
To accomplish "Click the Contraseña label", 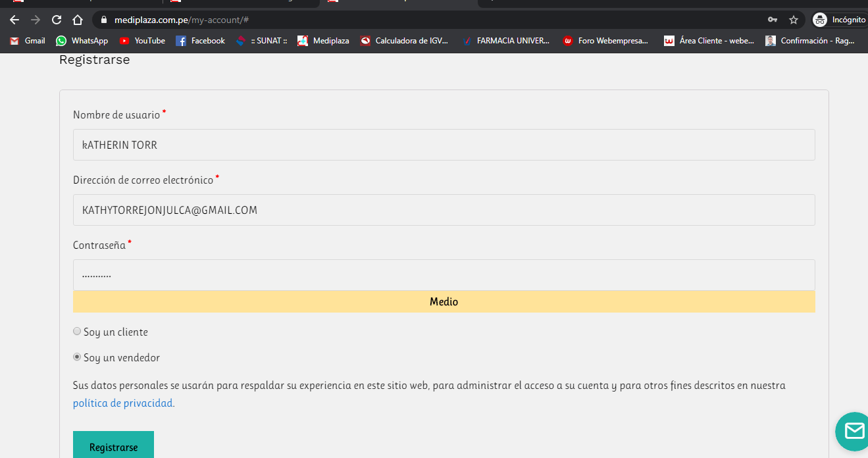I will pyautogui.click(x=99, y=245).
